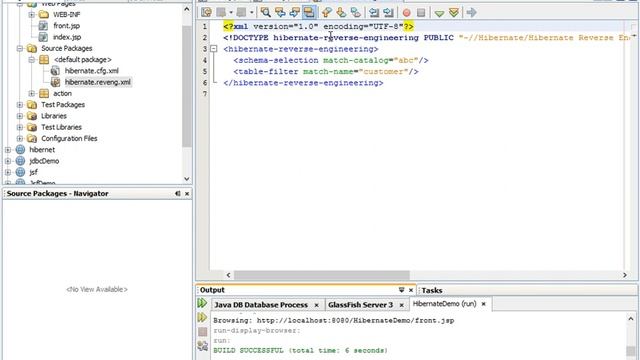Expand the hibernet project node
The width and height of the screenshot is (640, 360).
tap(8, 150)
